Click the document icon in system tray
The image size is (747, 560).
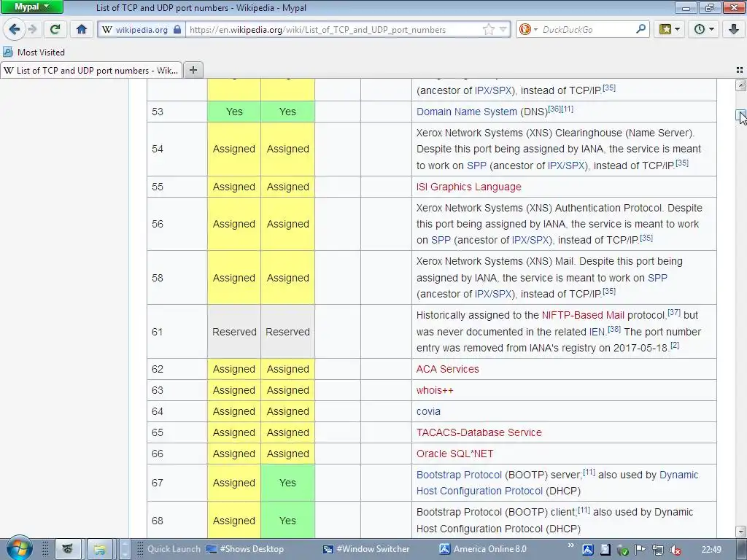[605, 550]
